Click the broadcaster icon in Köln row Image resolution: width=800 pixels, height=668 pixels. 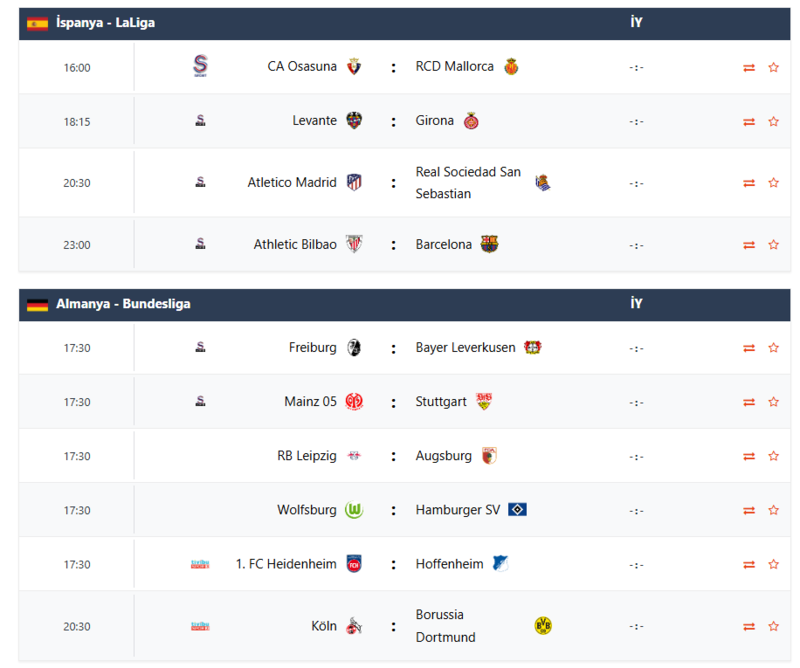click(200, 626)
